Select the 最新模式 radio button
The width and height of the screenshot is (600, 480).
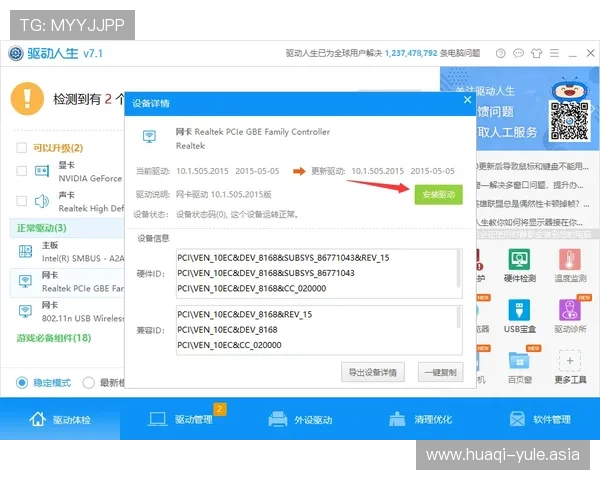pos(88,382)
